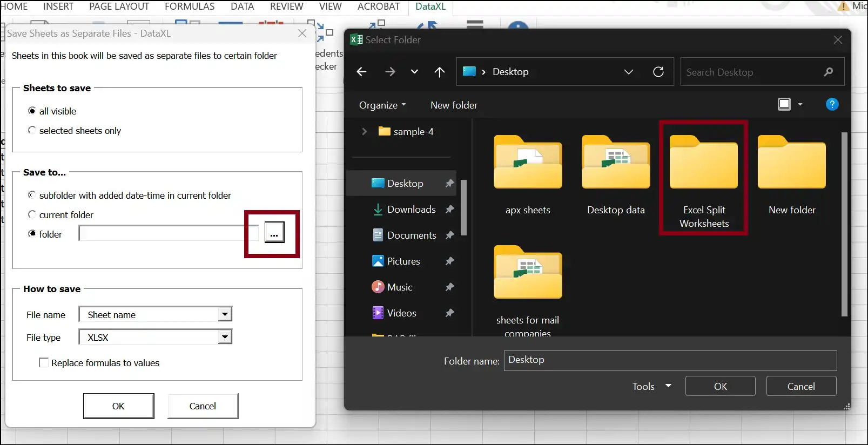868x445 pixels.
Task: Close Save Sheets as Separate Files
Action: pyautogui.click(x=302, y=33)
